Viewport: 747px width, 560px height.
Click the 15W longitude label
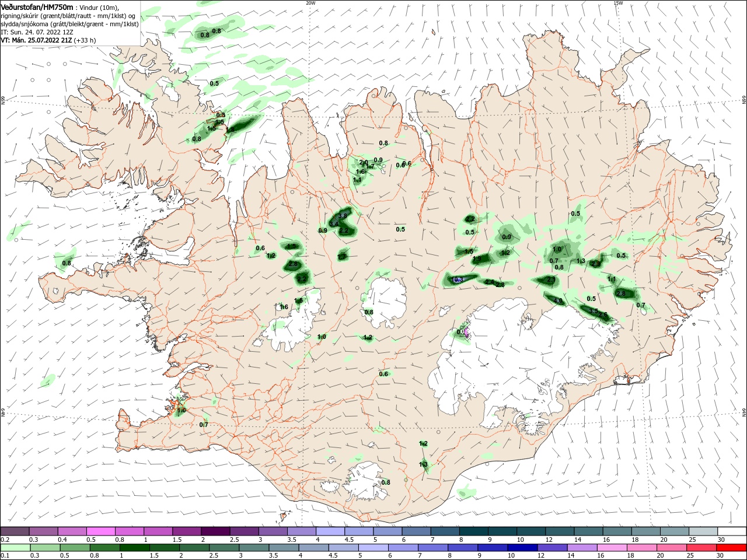pos(618,2)
